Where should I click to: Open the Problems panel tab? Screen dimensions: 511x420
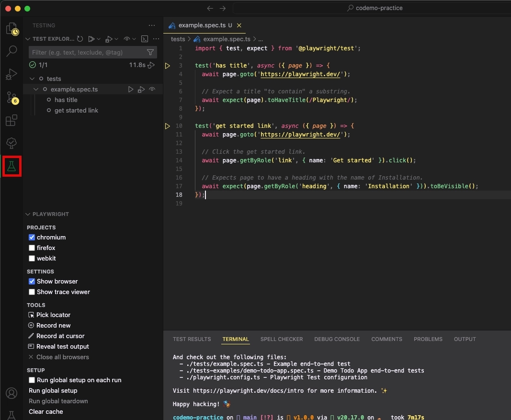[x=428, y=339]
